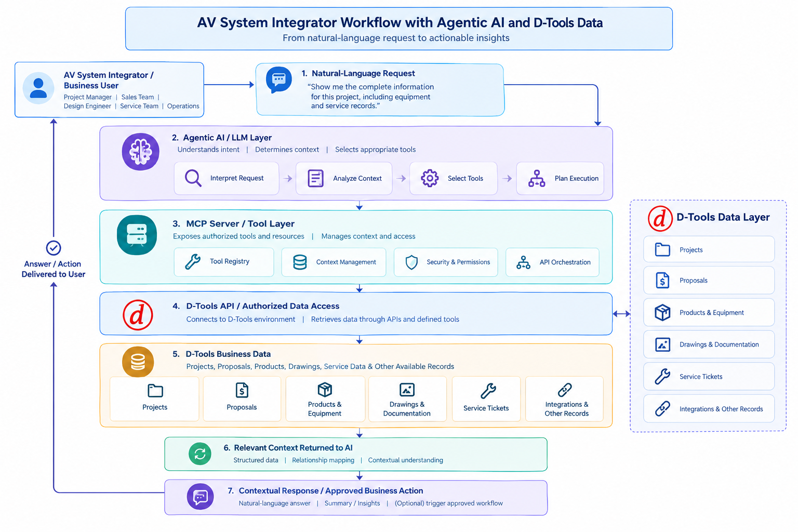Click the 'Natural-language answer' text
The width and height of the screenshot is (798, 532).
[x=274, y=503]
